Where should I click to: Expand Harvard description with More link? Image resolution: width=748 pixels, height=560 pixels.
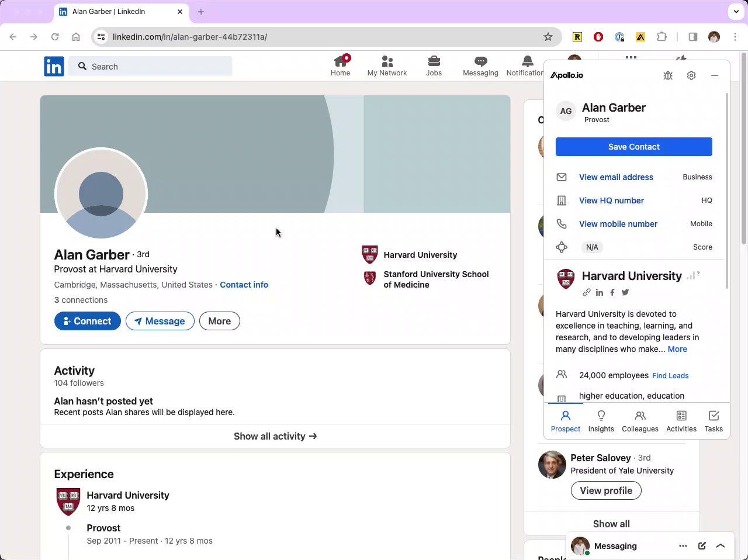(x=677, y=349)
